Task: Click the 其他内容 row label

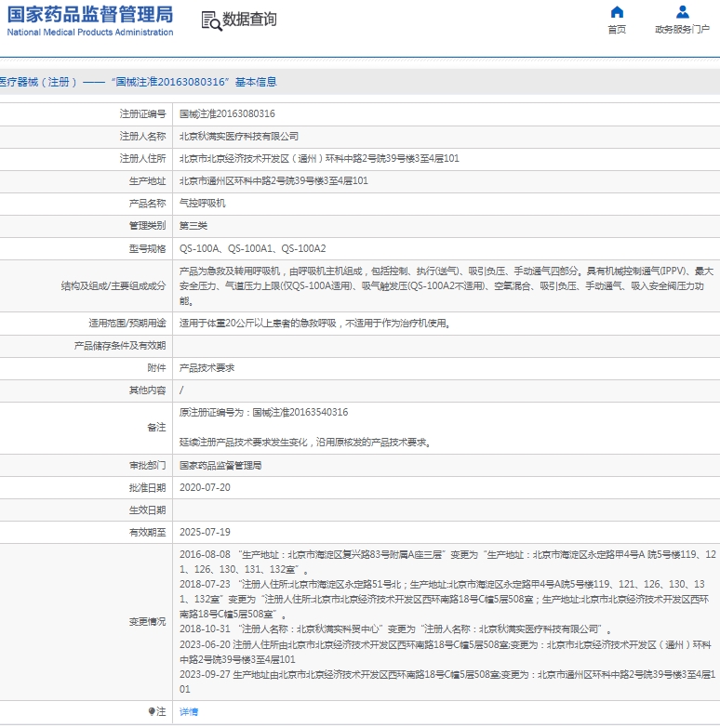Action: coord(147,390)
